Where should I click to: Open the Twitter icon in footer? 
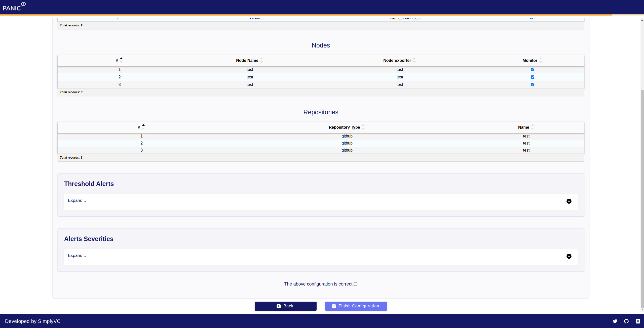coord(615,321)
